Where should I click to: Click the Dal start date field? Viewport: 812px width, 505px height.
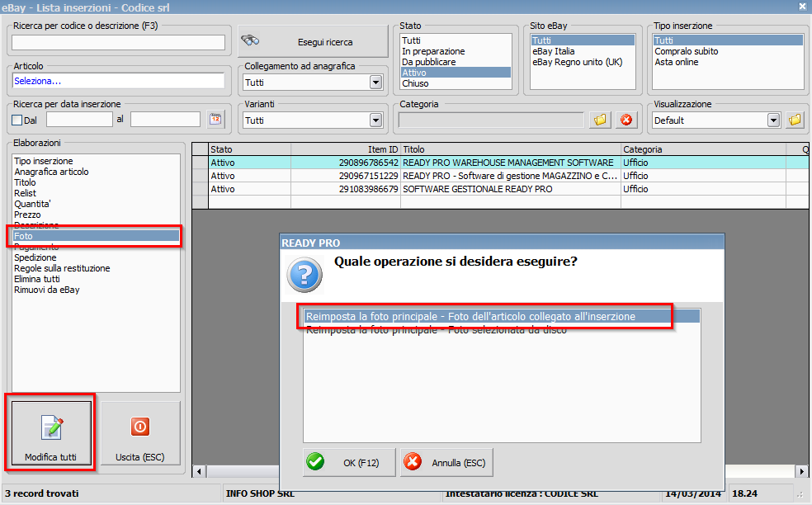79,120
